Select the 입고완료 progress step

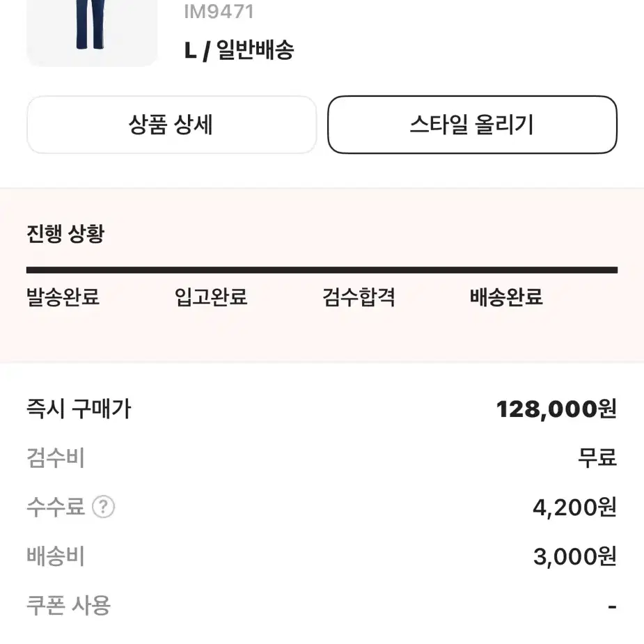click(211, 297)
